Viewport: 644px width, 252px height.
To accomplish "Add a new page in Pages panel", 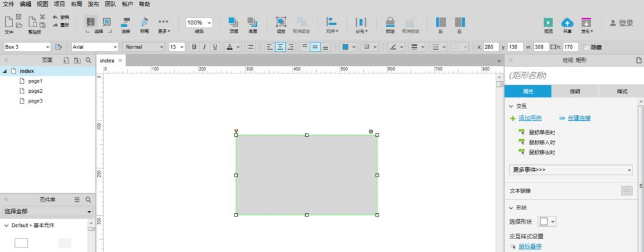I will click(x=66, y=61).
